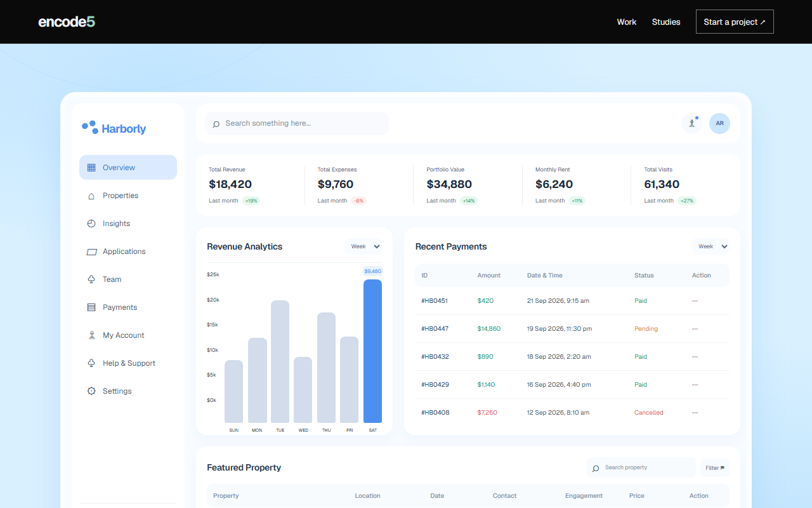Click the magnifier icon in top search
Image resolution: width=812 pixels, height=508 pixels.
tap(216, 124)
